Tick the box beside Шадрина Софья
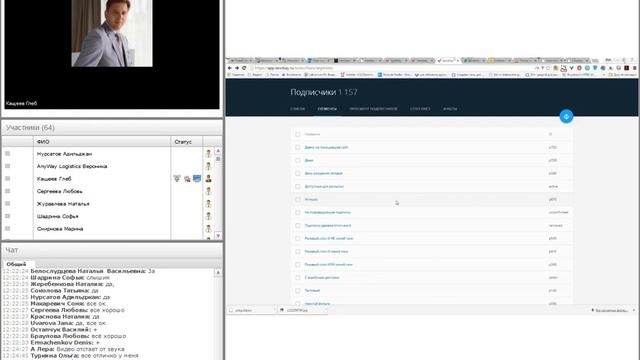This screenshot has width=640, height=360. pyautogui.click(x=7, y=216)
